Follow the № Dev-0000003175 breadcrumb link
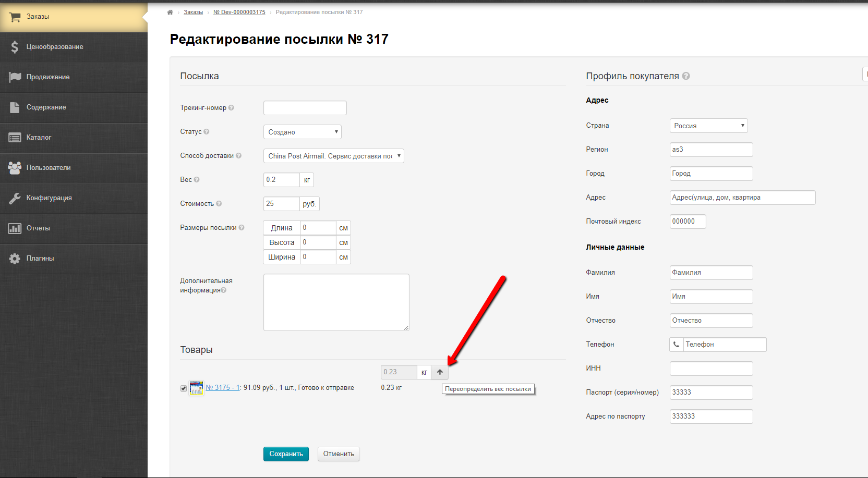Screen dimensions: 868x478 tap(239, 12)
